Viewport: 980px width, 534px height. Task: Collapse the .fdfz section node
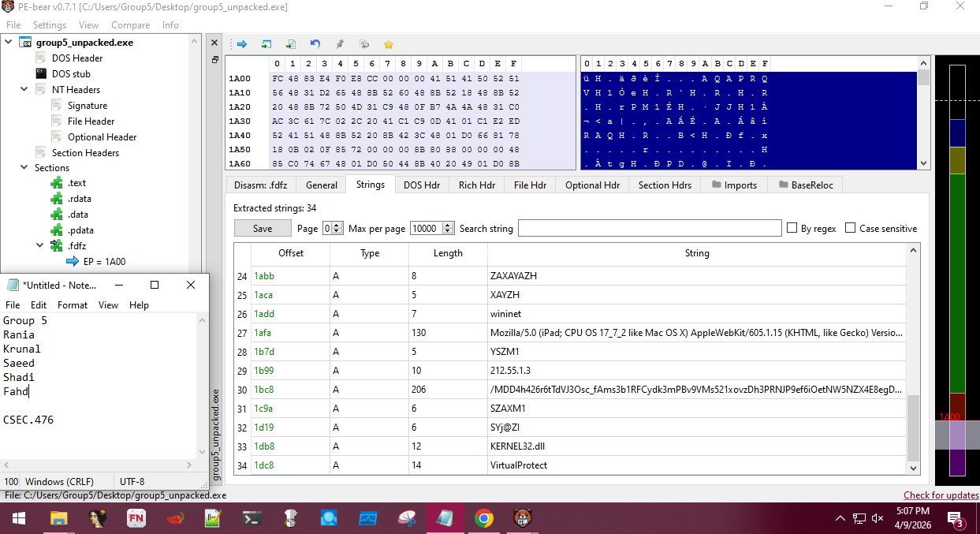[x=40, y=246]
